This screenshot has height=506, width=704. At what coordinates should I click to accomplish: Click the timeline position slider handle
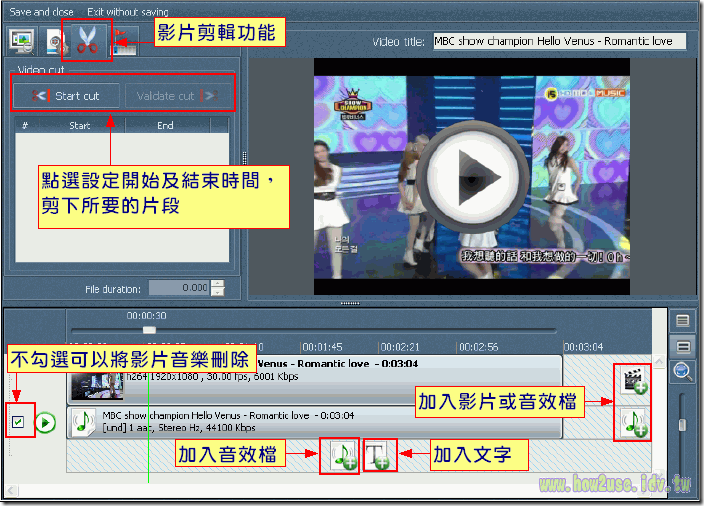pyautogui.click(x=149, y=330)
